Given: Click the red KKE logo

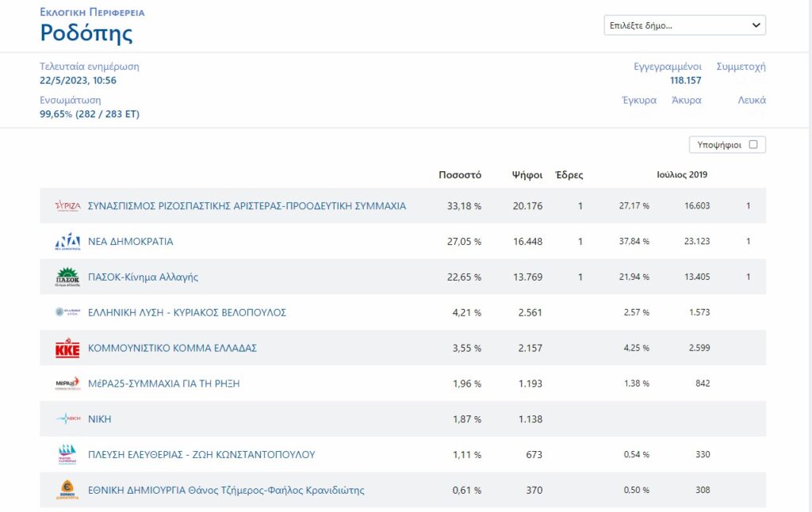Looking at the screenshot, I should tap(67, 349).
